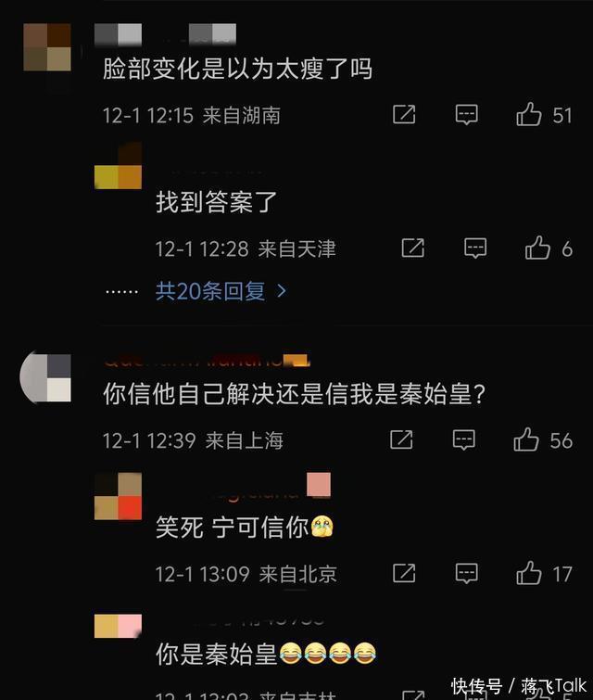
Task: Share the reply from 天津
Action: pyautogui.click(x=413, y=248)
